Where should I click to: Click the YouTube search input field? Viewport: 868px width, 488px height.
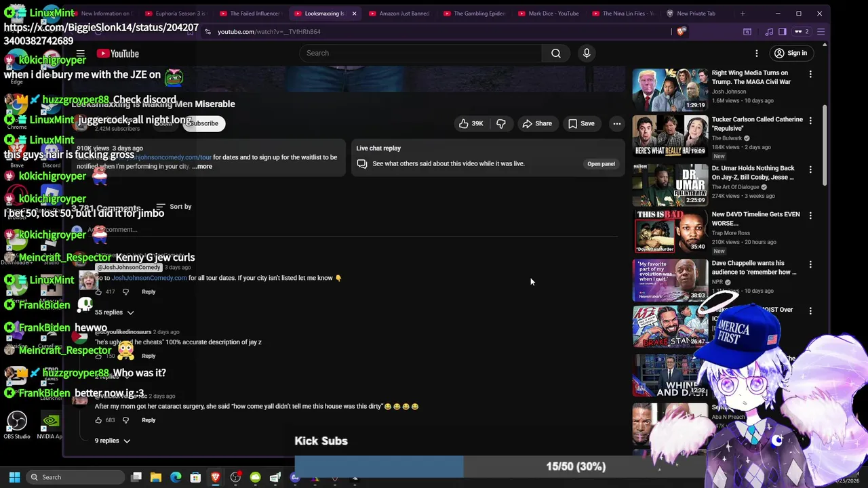click(420, 53)
